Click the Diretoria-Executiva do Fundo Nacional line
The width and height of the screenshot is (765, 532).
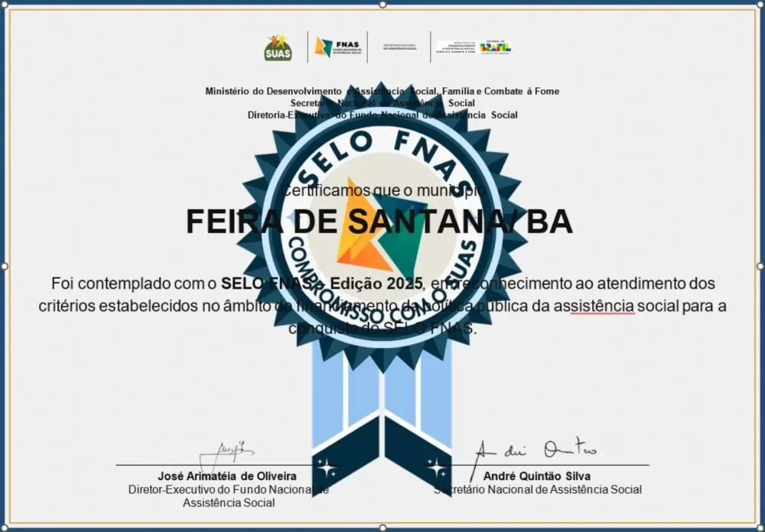pos(382,115)
